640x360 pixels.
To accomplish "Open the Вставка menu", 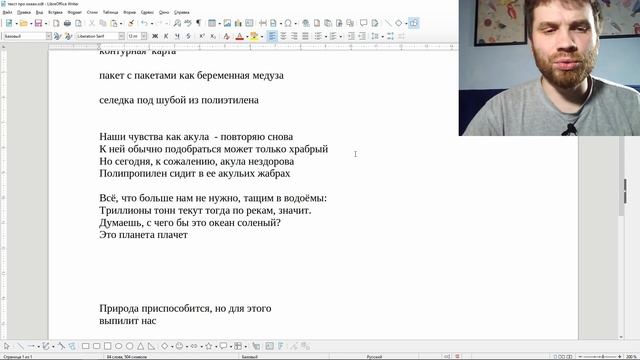I will point(55,12).
